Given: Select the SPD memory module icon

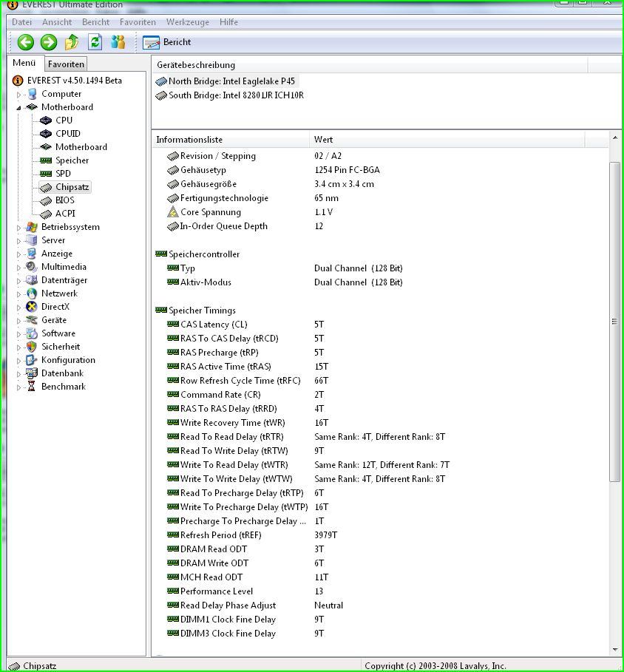Looking at the screenshot, I should click(x=45, y=174).
